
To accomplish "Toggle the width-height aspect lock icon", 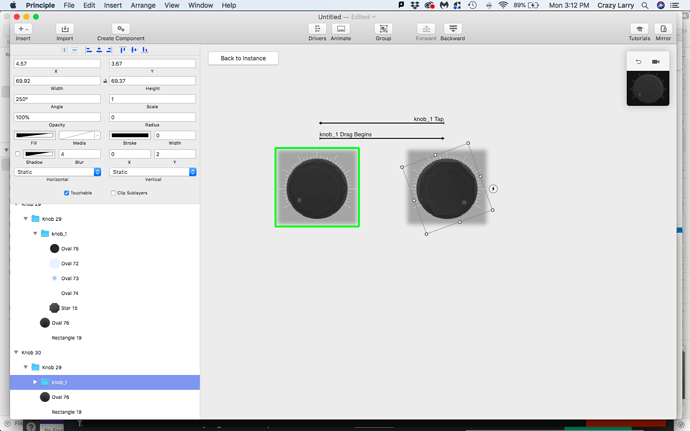I will click(x=105, y=81).
